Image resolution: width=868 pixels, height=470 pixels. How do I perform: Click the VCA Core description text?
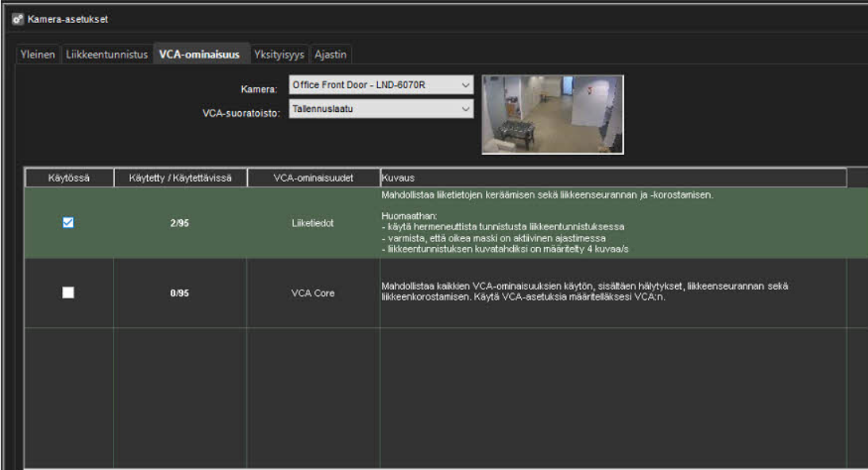tap(588, 291)
